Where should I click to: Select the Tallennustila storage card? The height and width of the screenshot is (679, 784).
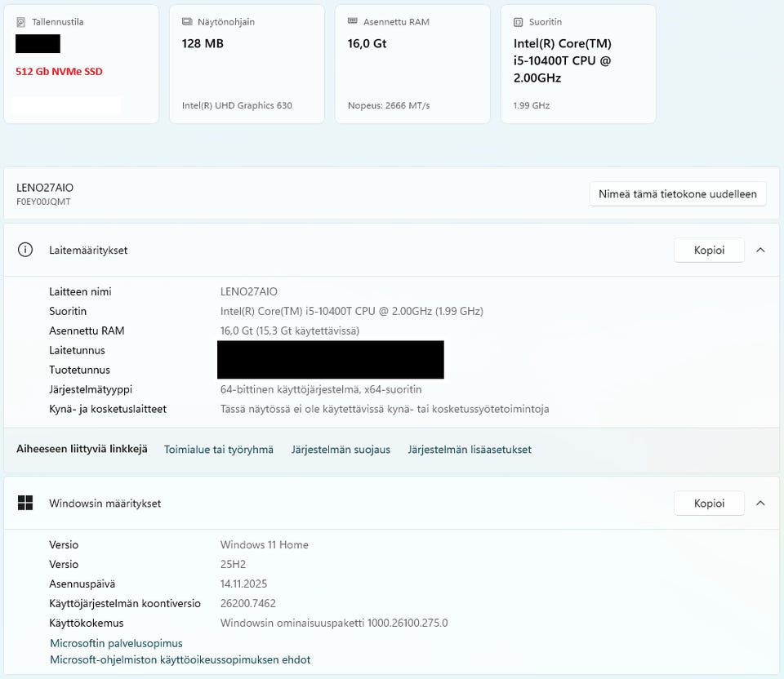click(81, 64)
